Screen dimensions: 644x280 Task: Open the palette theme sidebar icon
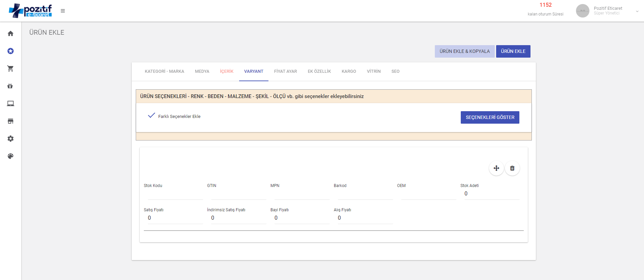point(10,156)
